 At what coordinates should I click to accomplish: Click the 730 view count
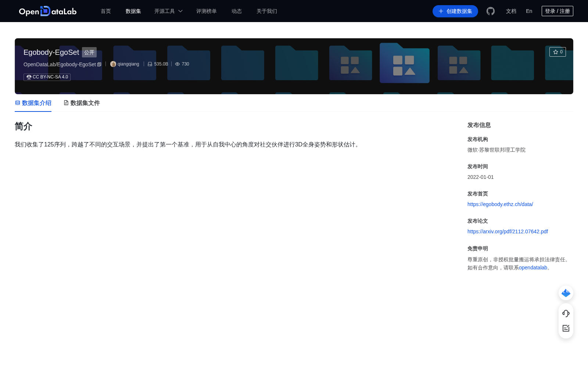[186, 64]
